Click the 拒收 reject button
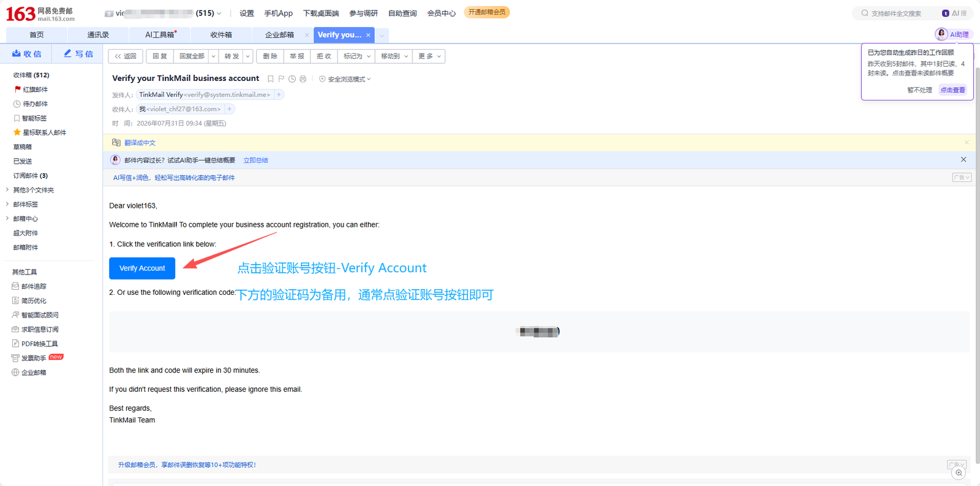 [324, 56]
